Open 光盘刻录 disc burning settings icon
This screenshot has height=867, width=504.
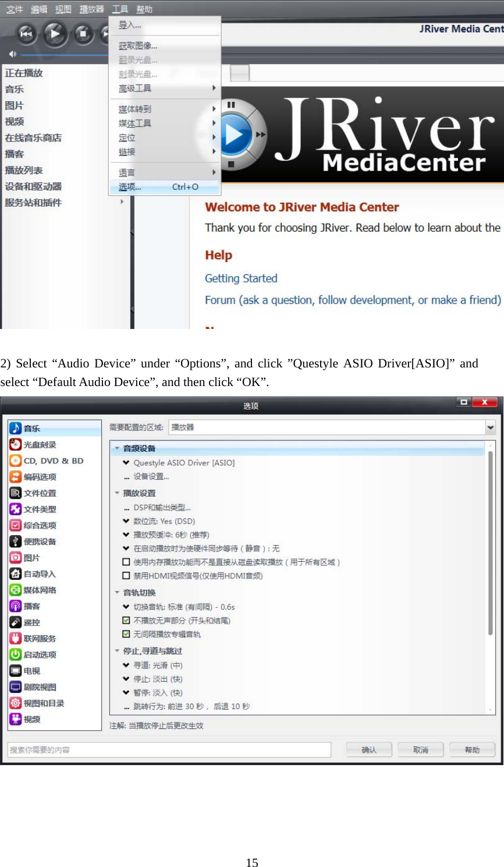pos(16,445)
